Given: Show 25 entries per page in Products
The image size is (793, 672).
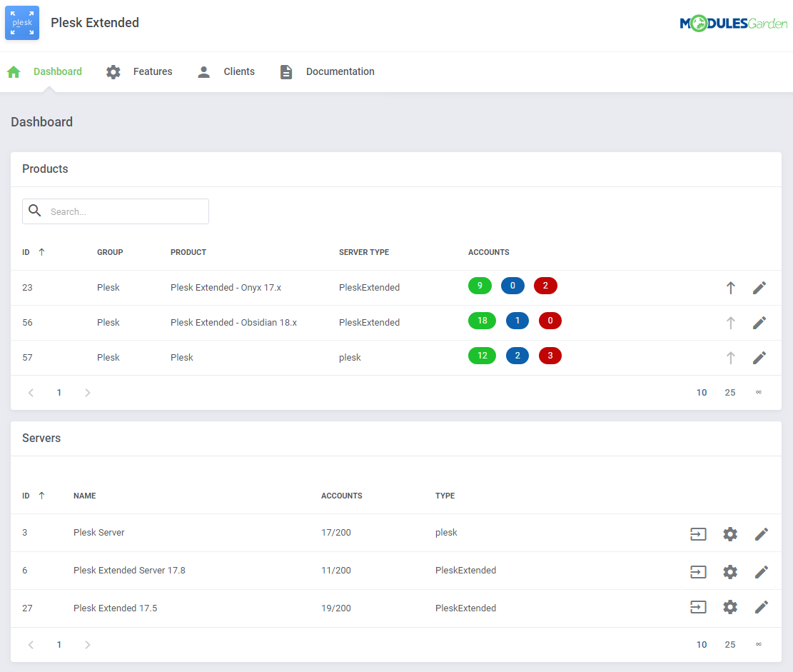Looking at the screenshot, I should click(729, 393).
